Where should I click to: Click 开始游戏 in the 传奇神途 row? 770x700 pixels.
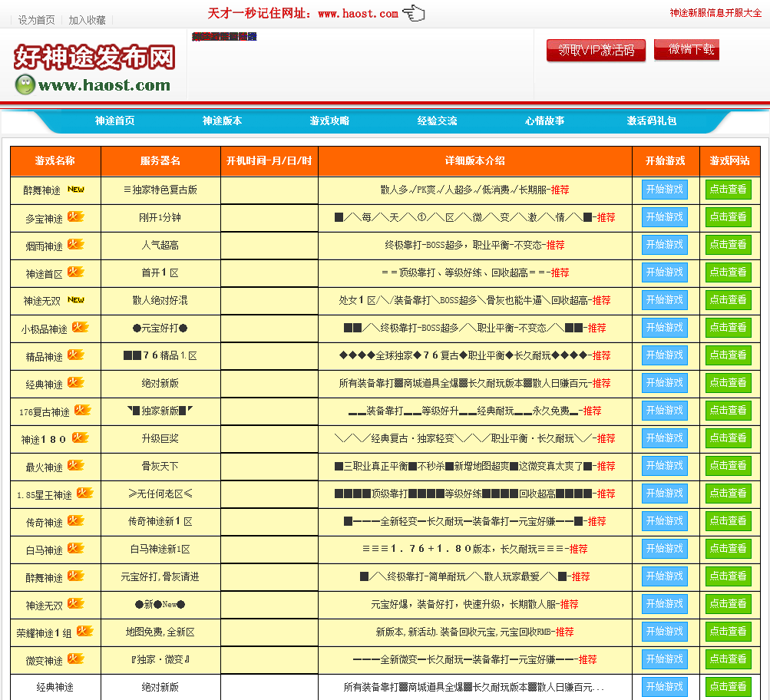pyautogui.click(x=664, y=521)
